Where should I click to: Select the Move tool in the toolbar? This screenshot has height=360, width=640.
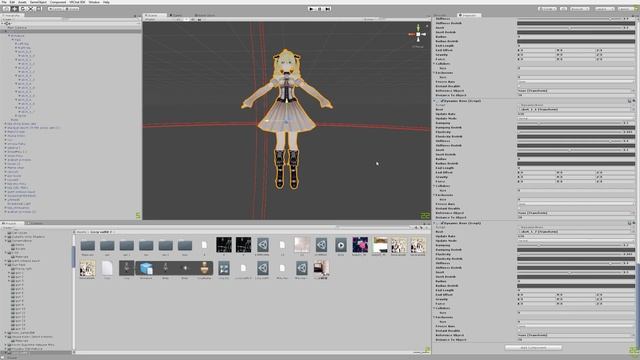pos(14,9)
